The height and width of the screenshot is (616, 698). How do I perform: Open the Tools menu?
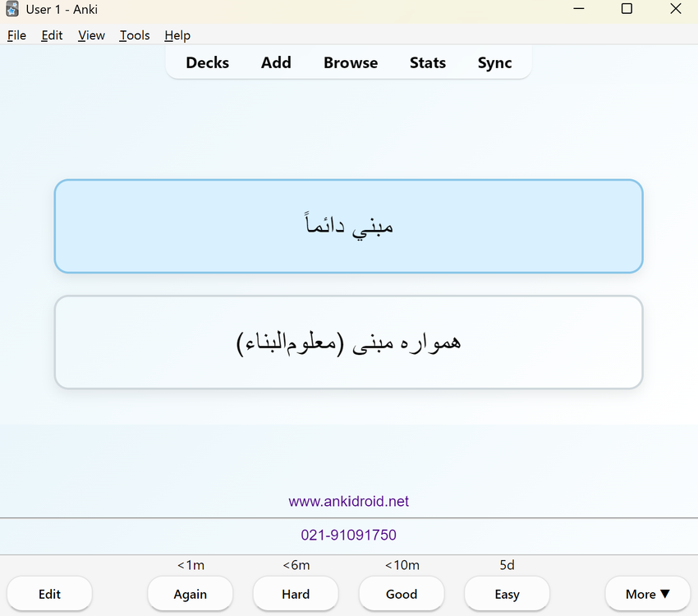[135, 35]
